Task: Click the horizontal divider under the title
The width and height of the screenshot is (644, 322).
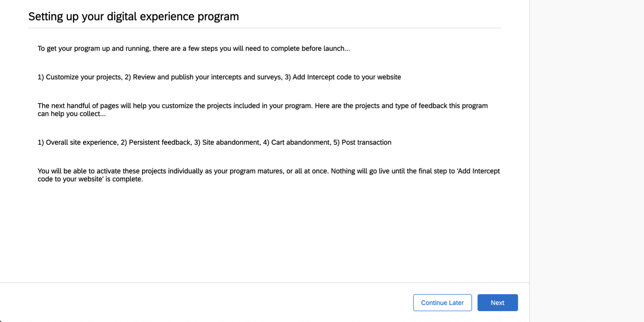Action: pyautogui.click(x=264, y=27)
